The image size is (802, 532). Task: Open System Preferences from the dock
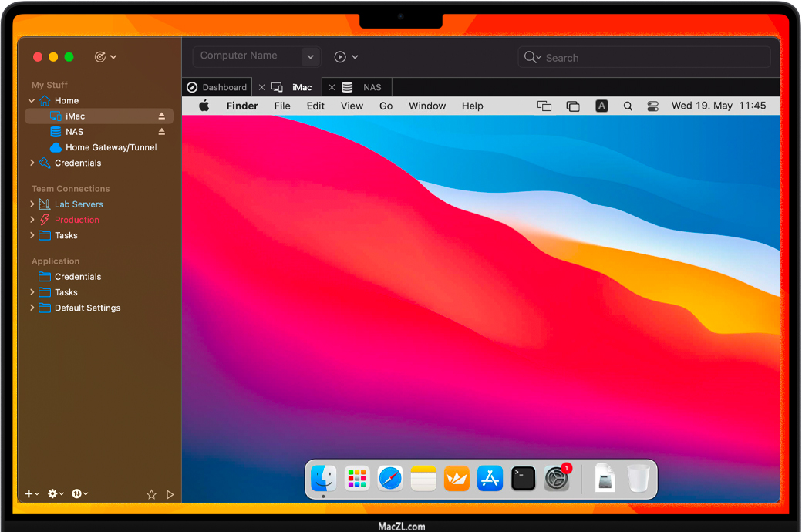[x=556, y=478]
